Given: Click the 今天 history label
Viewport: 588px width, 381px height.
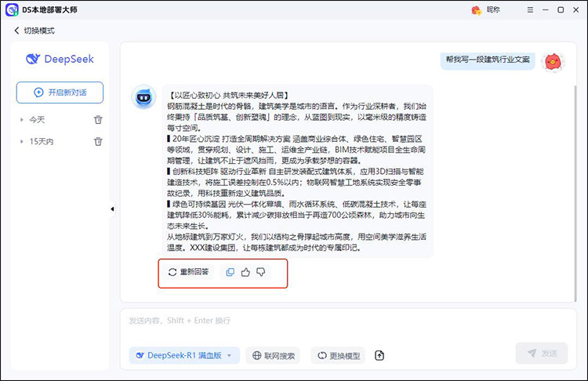Looking at the screenshot, I should (x=37, y=120).
